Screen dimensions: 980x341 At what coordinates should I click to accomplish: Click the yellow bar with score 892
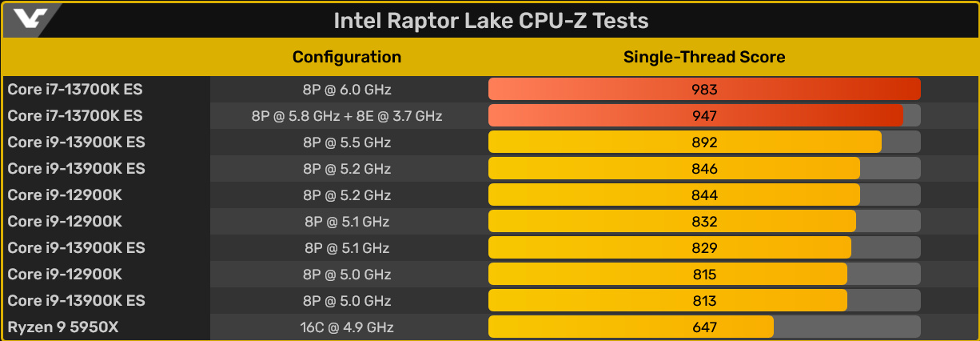pyautogui.click(x=684, y=142)
